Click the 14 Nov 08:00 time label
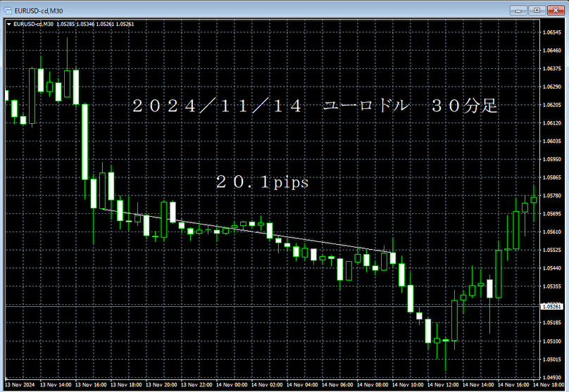Image resolution: width=569 pixels, height=392 pixels. coord(373,384)
